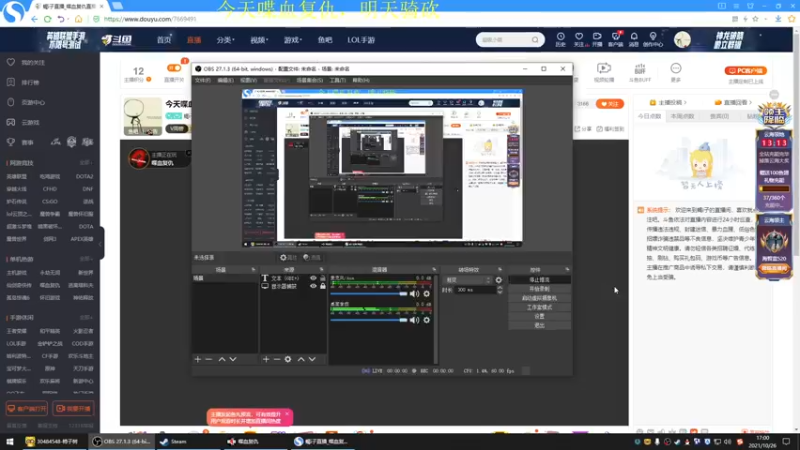
Task: Expand the 分类 dropdown in Douyu nav
Action: coord(225,40)
